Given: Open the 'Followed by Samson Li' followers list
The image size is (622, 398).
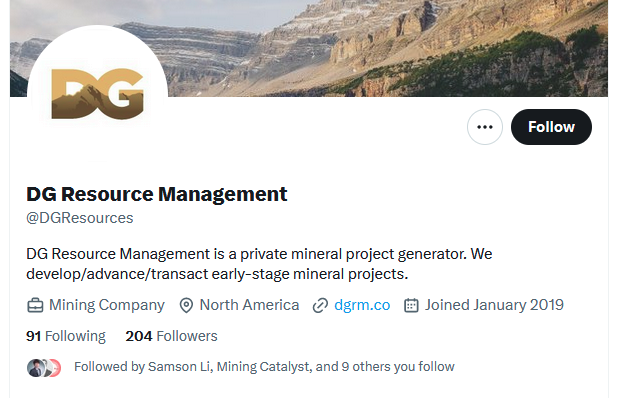Looking at the screenshot, I should pyautogui.click(x=264, y=367).
